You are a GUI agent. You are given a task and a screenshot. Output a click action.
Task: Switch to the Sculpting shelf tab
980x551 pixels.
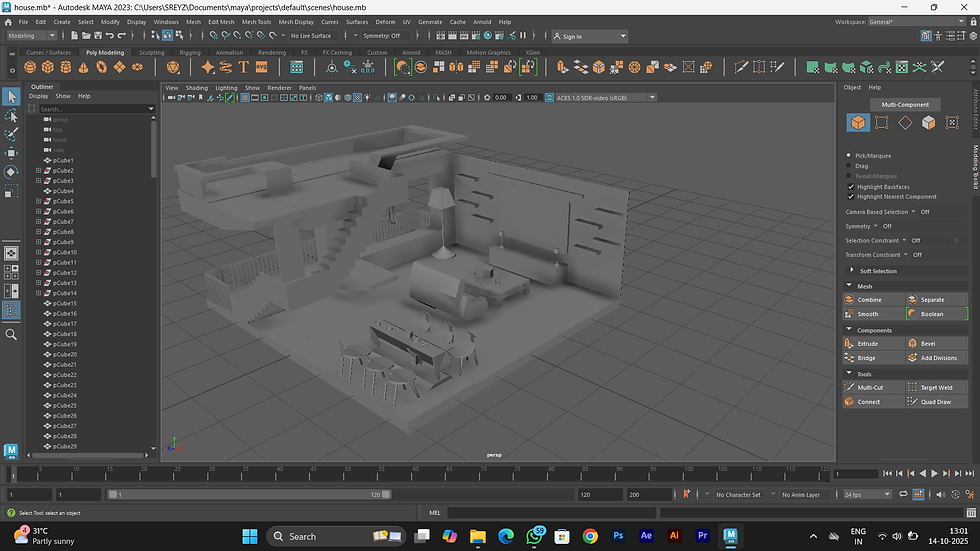[152, 52]
